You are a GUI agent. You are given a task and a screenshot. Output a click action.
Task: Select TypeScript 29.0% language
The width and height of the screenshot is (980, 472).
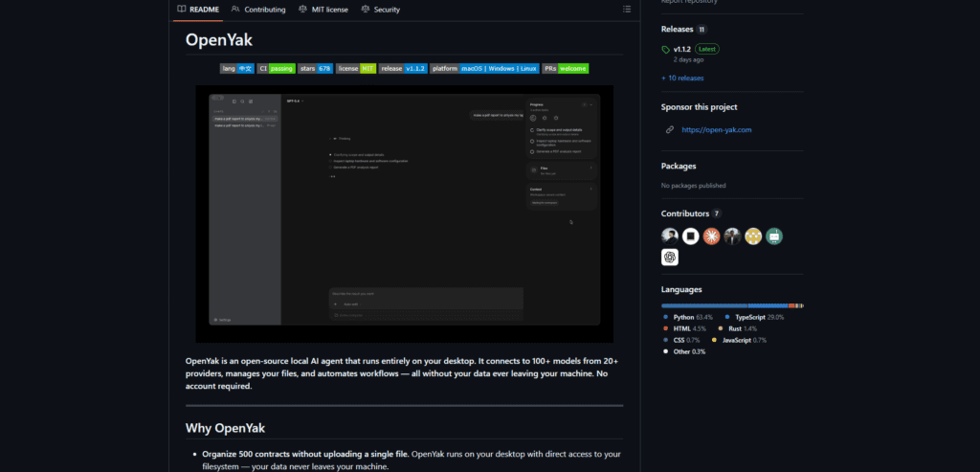pos(754,318)
